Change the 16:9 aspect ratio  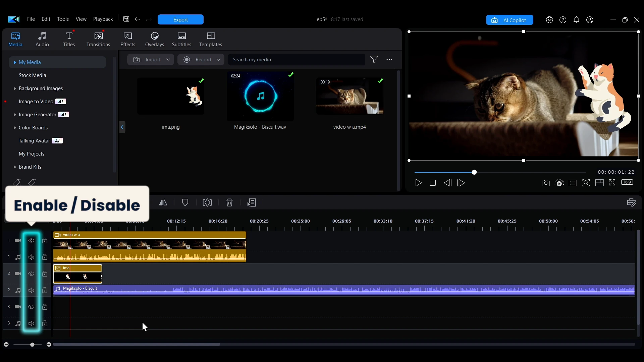tap(627, 182)
